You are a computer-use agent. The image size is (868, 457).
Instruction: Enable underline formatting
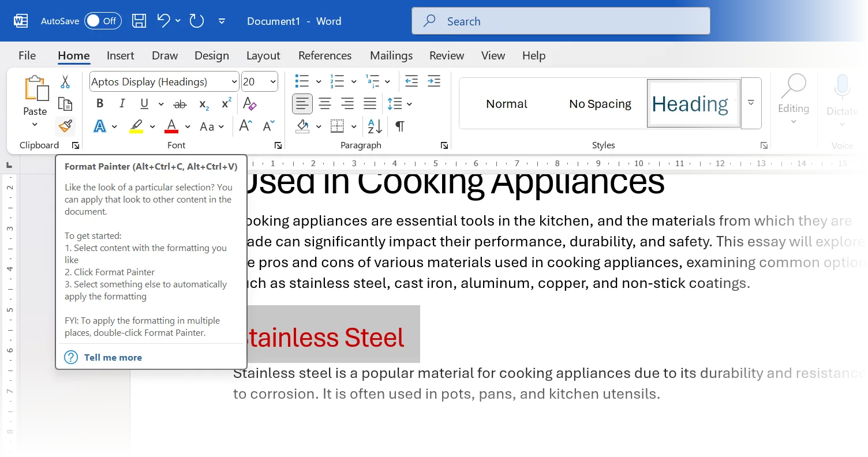click(143, 103)
